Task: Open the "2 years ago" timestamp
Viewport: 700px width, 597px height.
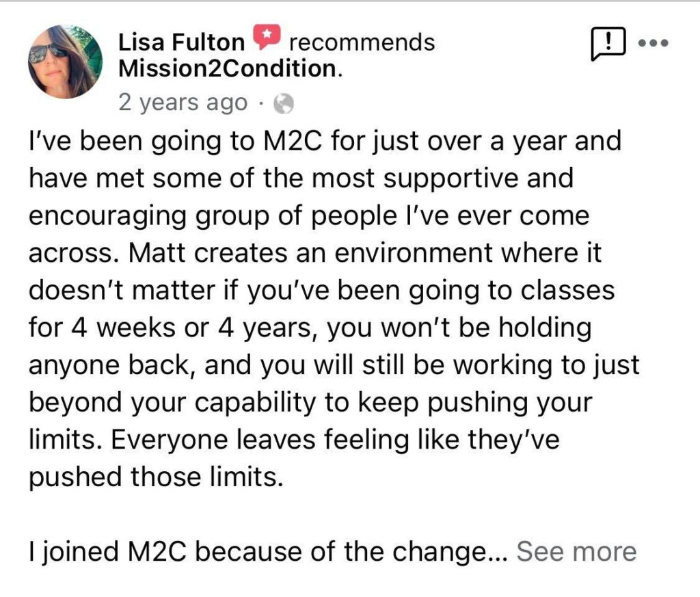Action: point(183,103)
